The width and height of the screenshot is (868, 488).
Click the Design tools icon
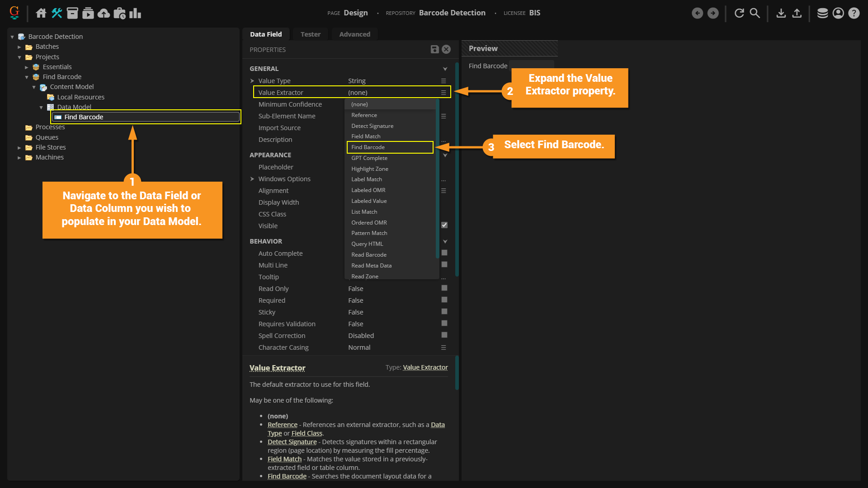pos(57,13)
